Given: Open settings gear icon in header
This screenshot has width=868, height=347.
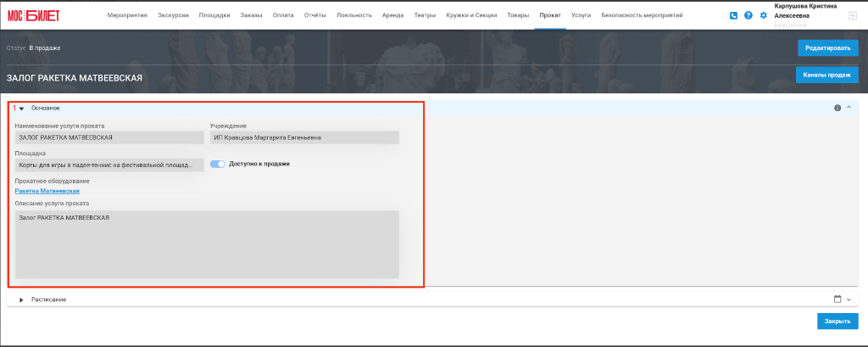Looking at the screenshot, I should 764,15.
